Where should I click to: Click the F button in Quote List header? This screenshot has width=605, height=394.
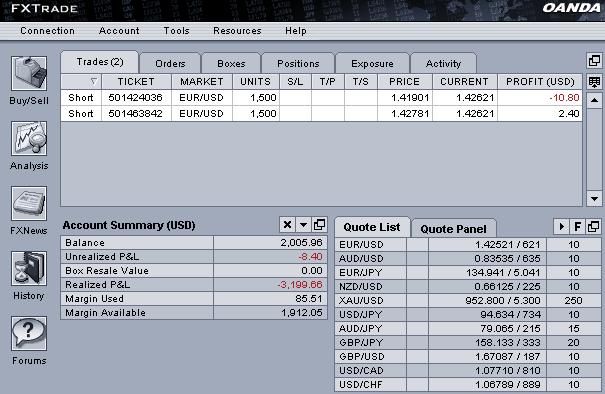click(578, 227)
